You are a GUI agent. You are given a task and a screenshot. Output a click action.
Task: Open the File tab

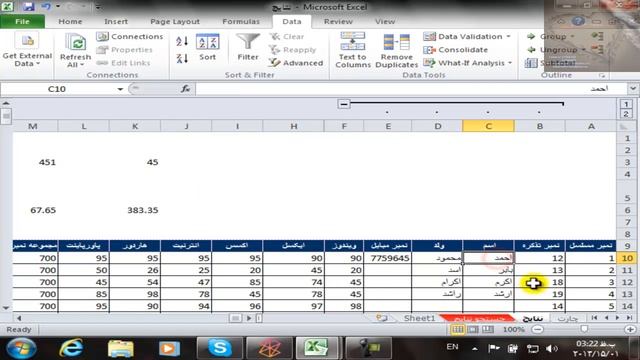[x=22, y=22]
